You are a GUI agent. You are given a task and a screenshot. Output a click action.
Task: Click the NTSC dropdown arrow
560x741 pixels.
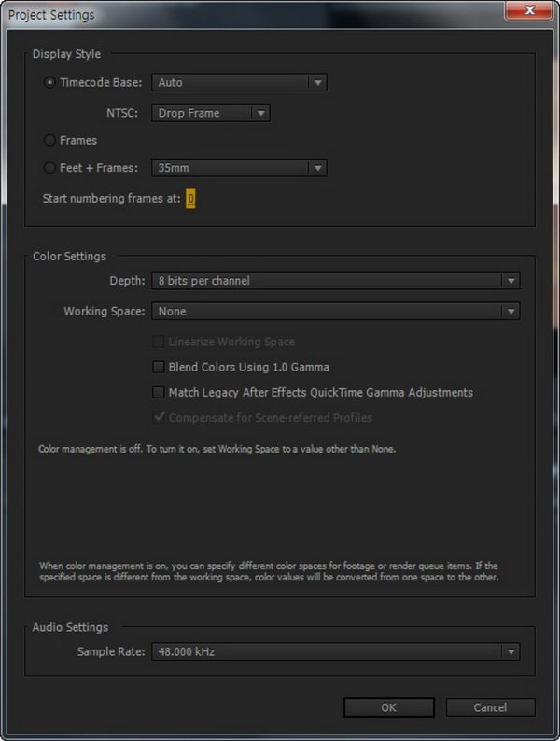[x=260, y=113]
